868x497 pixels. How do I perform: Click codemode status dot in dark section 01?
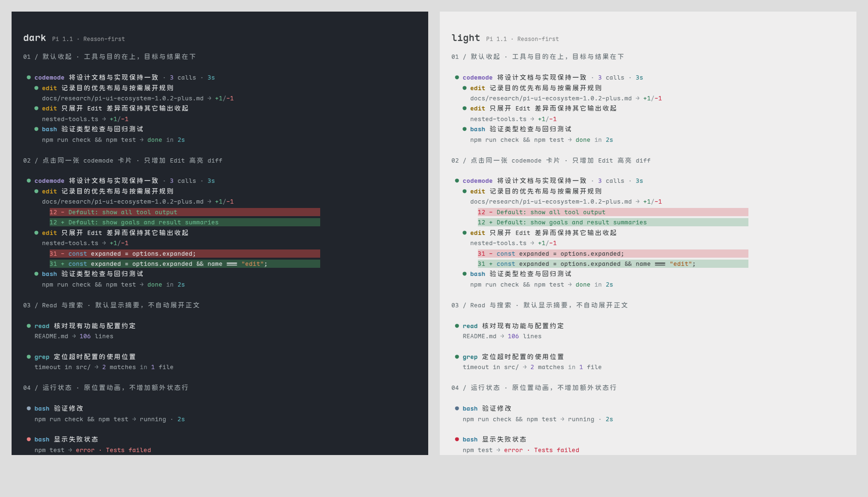point(29,77)
